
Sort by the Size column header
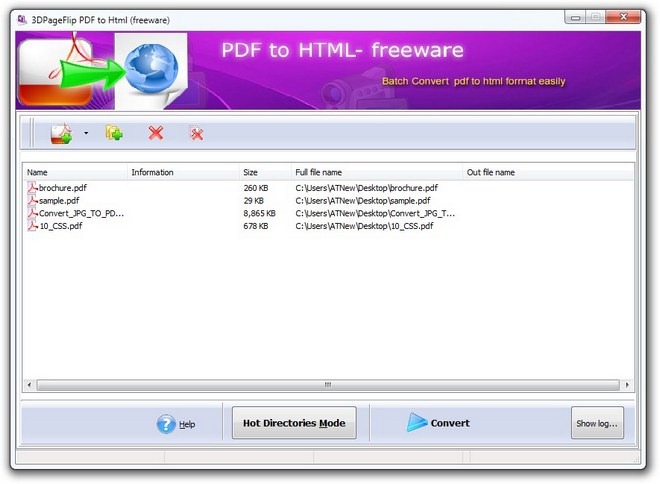(x=264, y=172)
